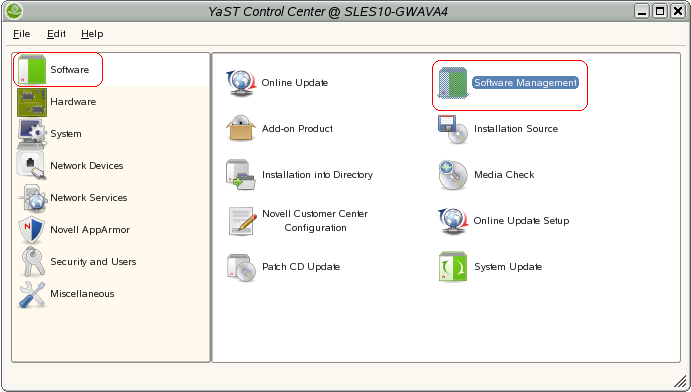Open the Edit menu
The image size is (691, 392).
coord(56,34)
